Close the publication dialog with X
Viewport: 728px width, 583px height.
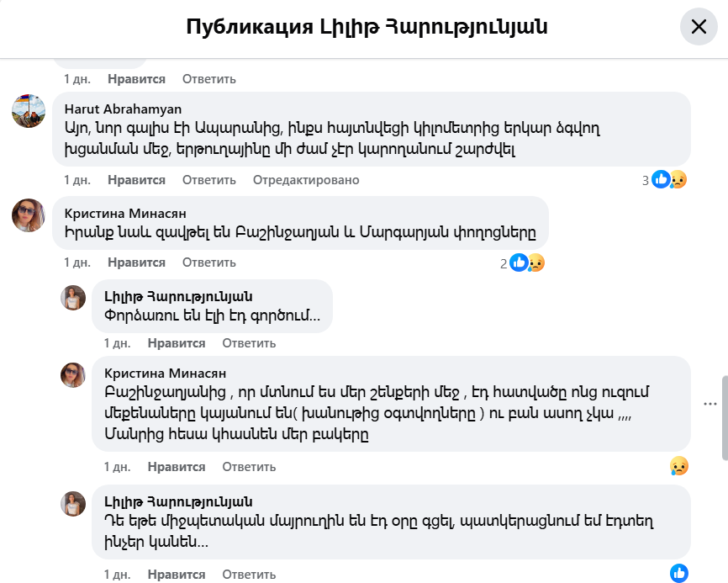pos(699,27)
